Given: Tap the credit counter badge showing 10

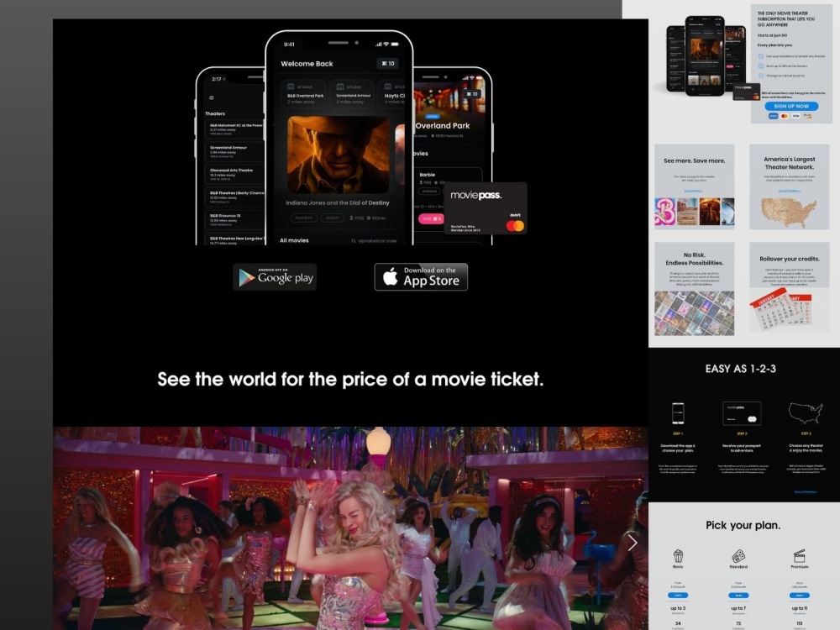Looking at the screenshot, I should tap(387, 63).
